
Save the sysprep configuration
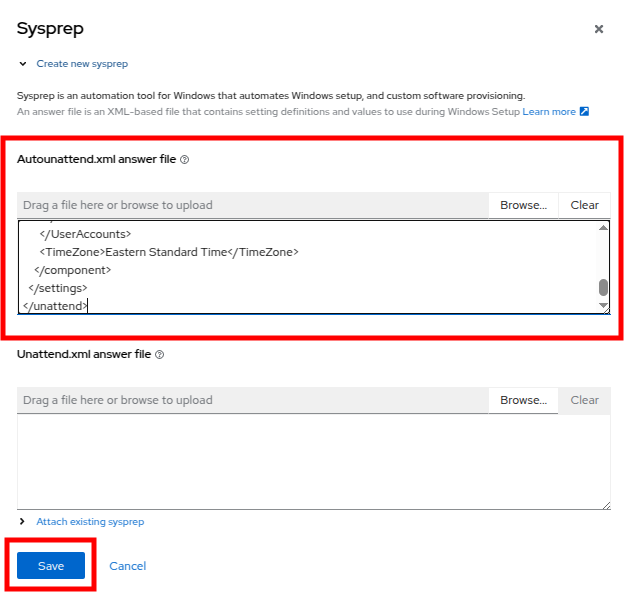point(51,566)
